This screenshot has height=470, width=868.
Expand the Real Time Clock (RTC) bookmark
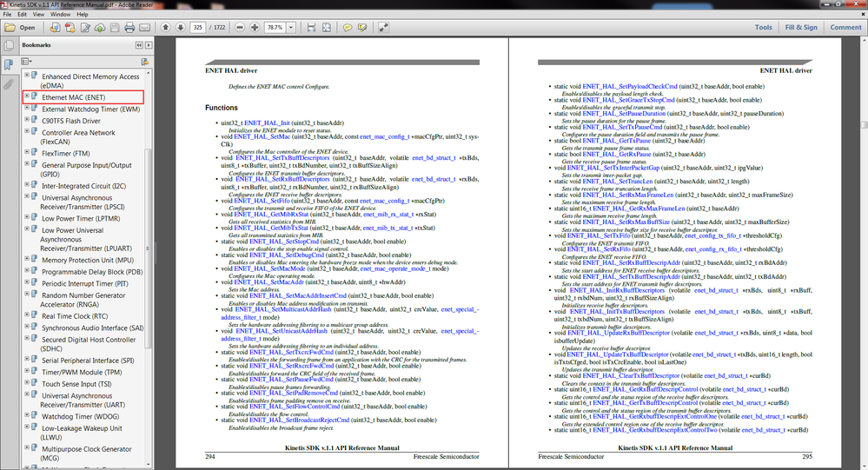(27, 314)
